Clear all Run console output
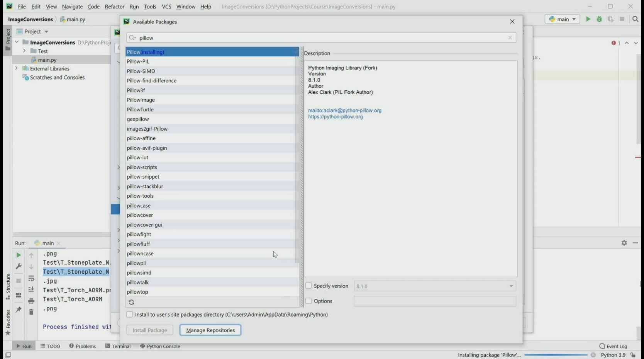 (x=31, y=312)
